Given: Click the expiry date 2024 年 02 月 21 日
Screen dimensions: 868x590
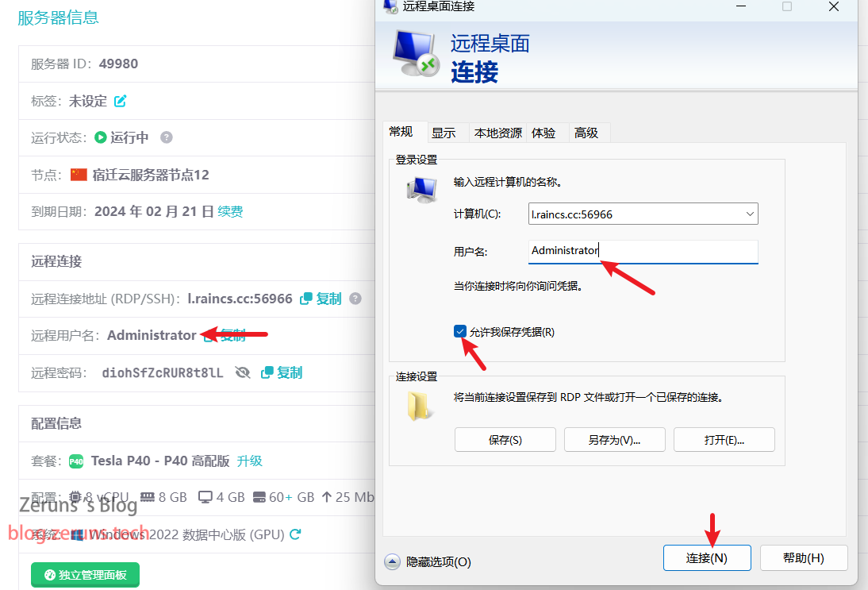Looking at the screenshot, I should [x=154, y=212].
